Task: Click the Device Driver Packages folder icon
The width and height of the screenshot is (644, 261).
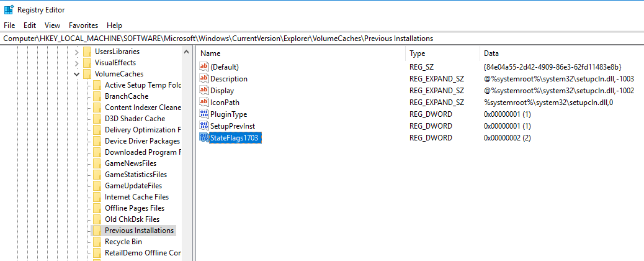Action: [97, 141]
